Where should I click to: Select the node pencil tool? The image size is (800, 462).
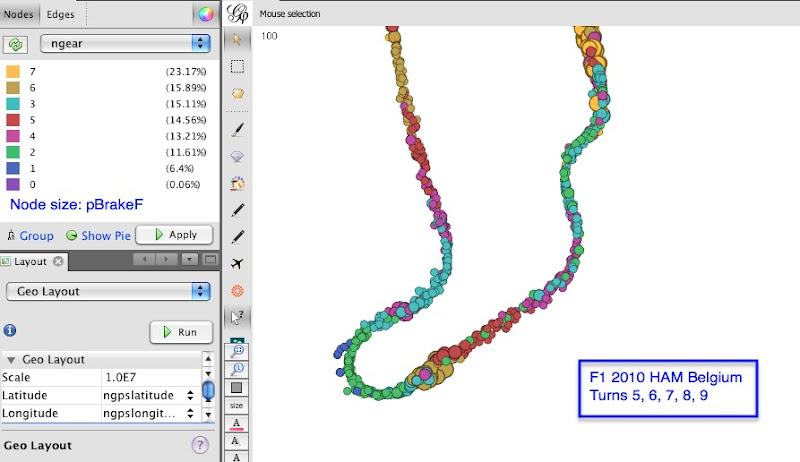point(237,210)
